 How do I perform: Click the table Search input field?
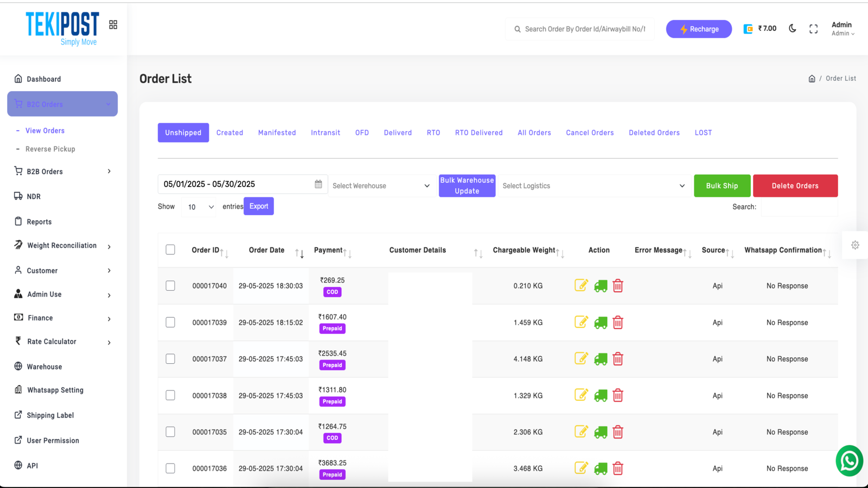tap(799, 207)
